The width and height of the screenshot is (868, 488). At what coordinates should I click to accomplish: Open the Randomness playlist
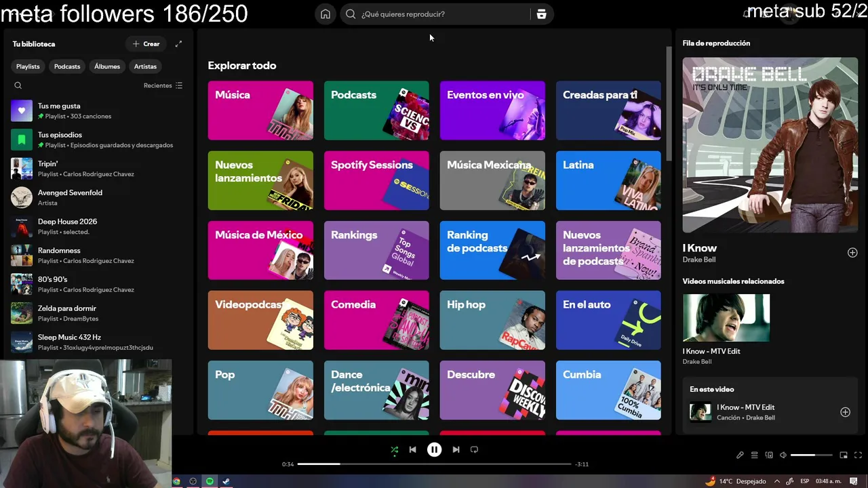pos(97,256)
